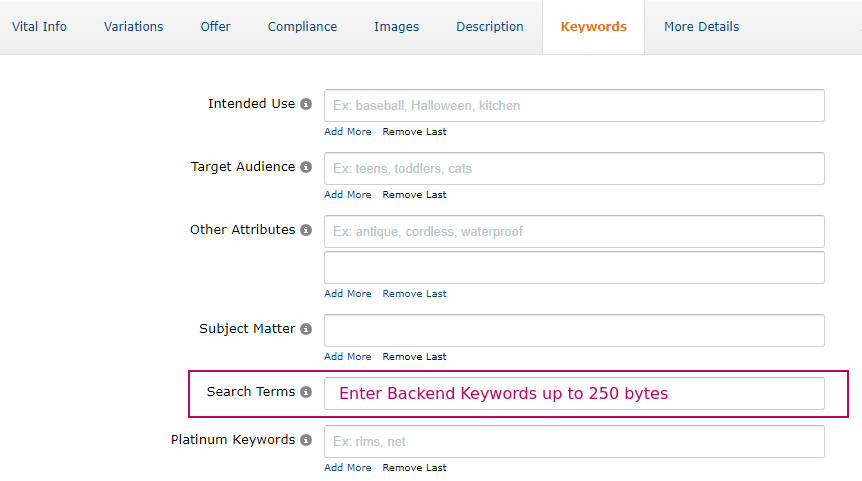Open the Vital Info tab
Screen dimensions: 862x481
point(39,26)
